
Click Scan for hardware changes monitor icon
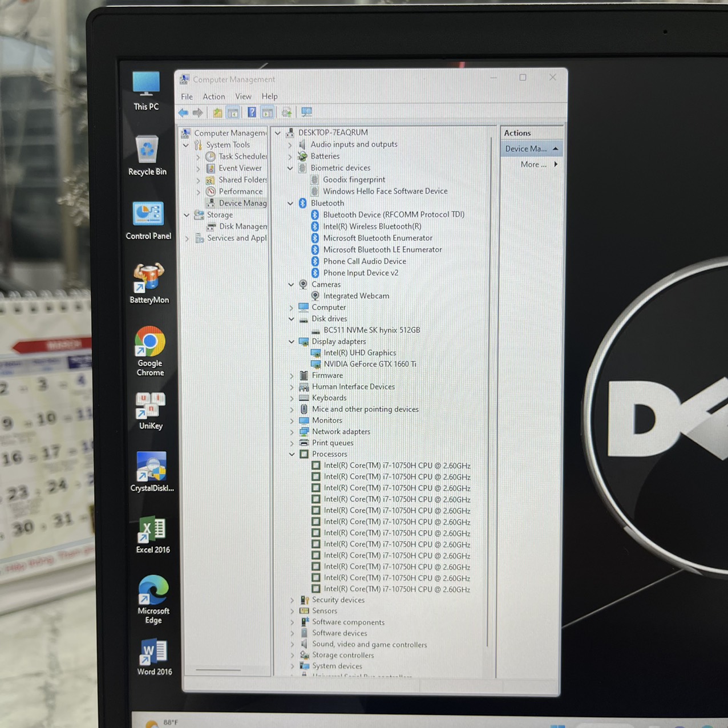[306, 112]
